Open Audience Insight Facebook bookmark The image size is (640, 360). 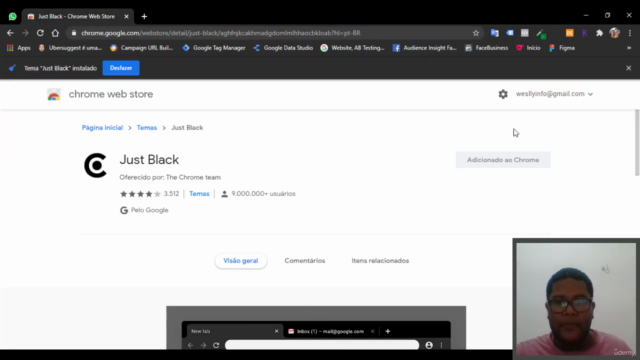pyautogui.click(x=424, y=48)
